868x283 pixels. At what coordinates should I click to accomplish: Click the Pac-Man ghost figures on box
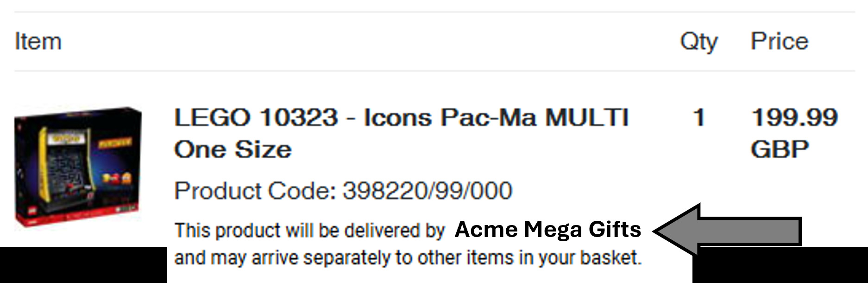pyautogui.click(x=117, y=178)
